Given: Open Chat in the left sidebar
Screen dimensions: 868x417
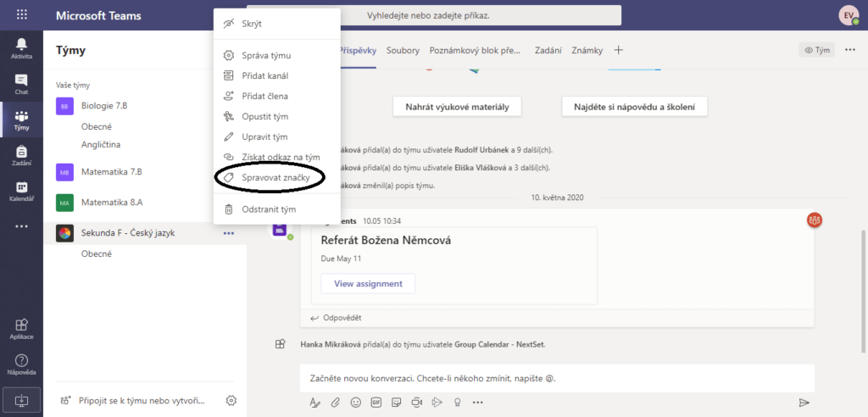Looking at the screenshot, I should 21,83.
